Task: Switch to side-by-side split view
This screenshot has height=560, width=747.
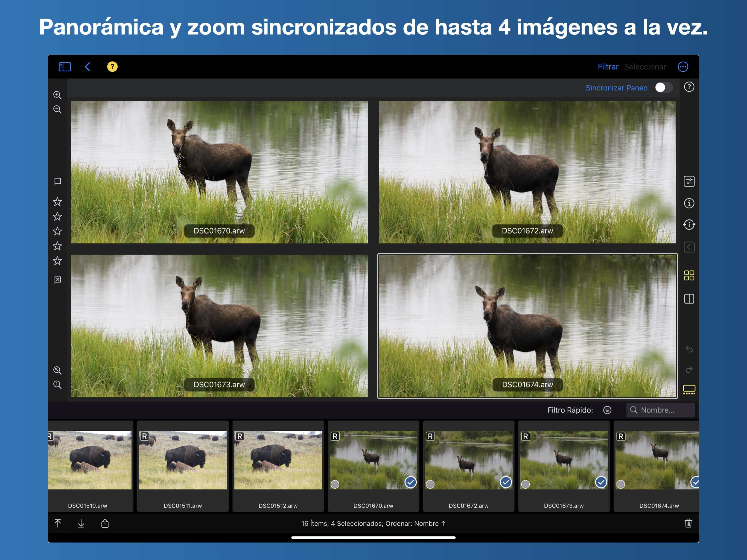Action: (689, 299)
